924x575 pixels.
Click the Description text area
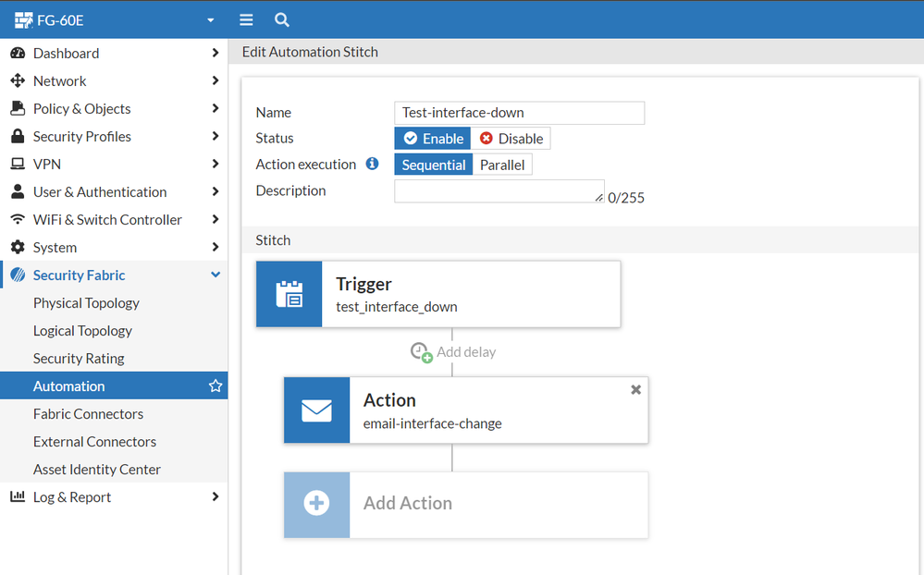coord(499,190)
